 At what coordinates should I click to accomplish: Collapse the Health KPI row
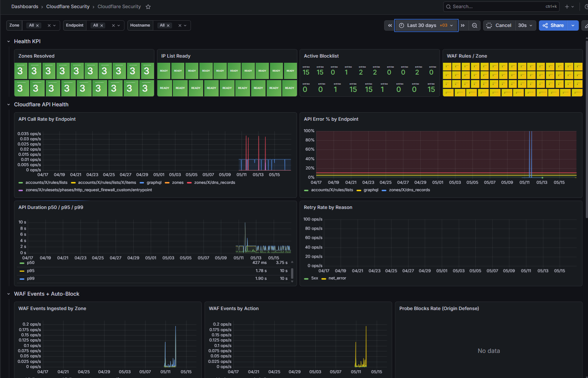[x=8, y=41]
